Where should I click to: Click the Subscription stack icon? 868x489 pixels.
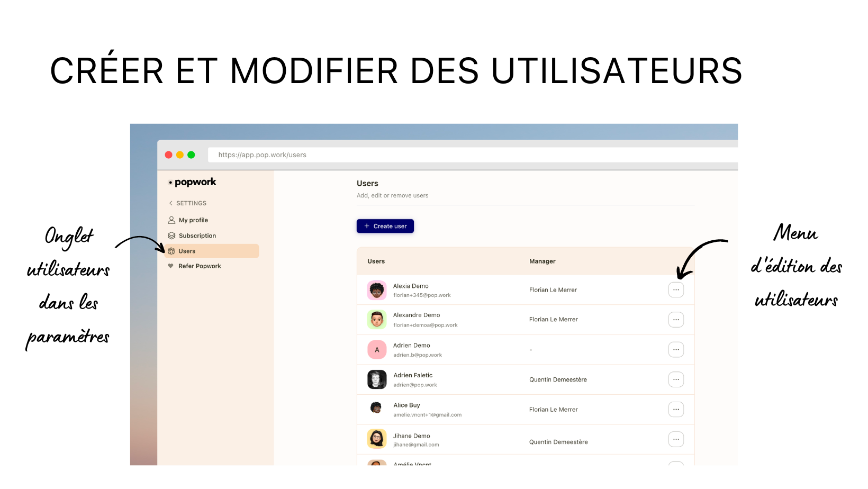[171, 235]
